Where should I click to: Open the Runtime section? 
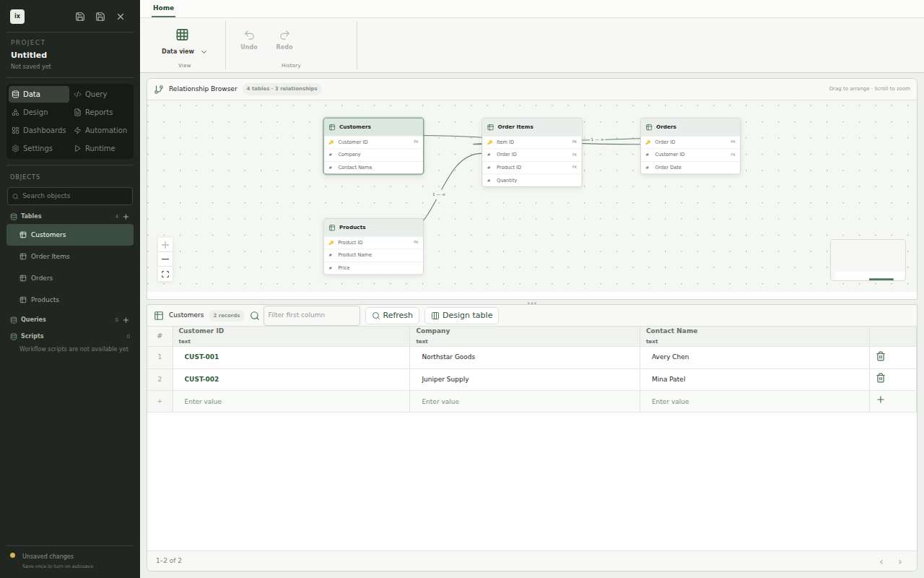pyautogui.click(x=102, y=148)
